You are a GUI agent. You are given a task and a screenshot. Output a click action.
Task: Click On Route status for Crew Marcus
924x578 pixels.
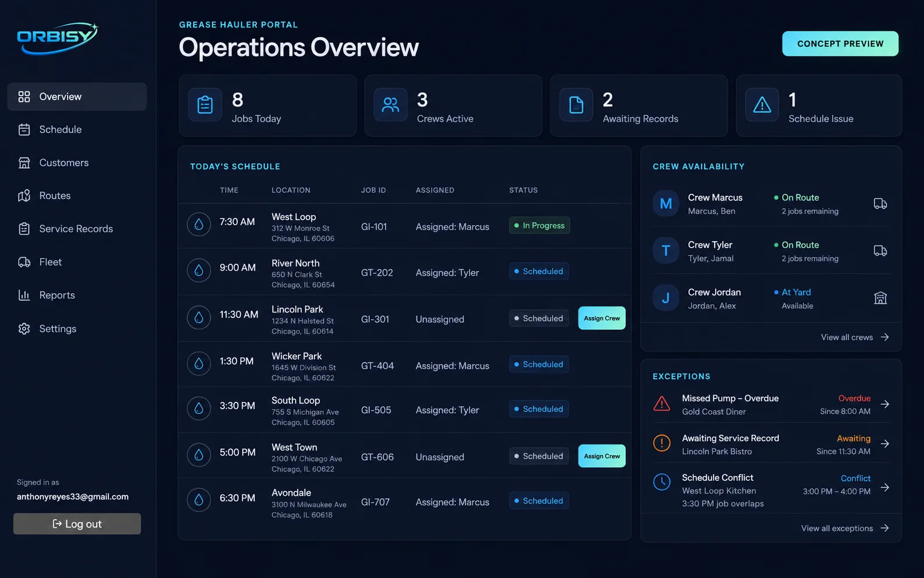pos(796,198)
